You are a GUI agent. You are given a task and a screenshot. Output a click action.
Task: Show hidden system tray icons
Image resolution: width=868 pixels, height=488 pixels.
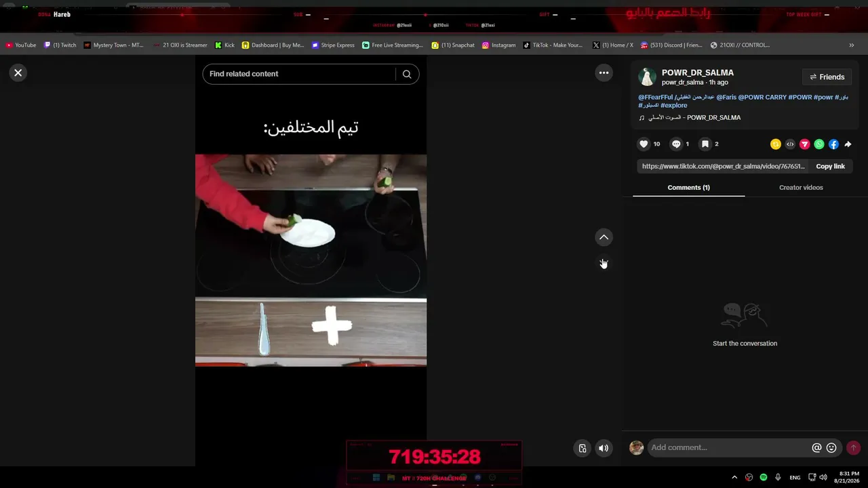(734, 477)
